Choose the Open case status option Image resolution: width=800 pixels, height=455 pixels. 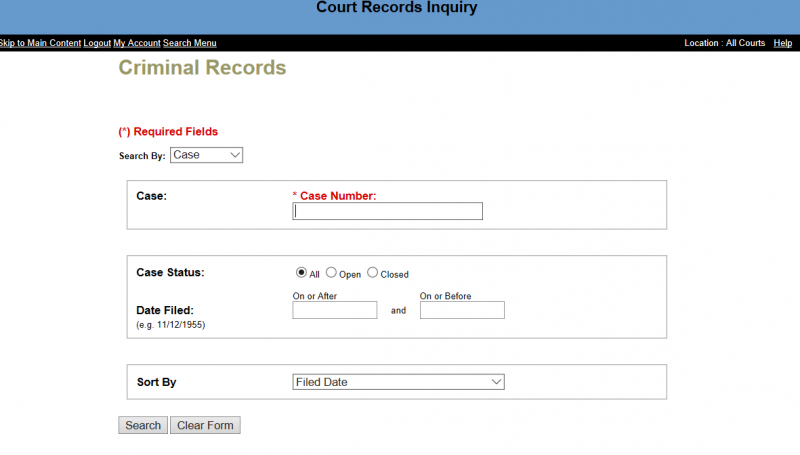coord(332,273)
